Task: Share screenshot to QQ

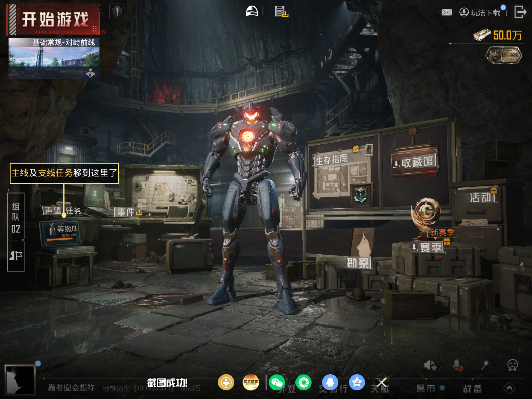Action: [x=330, y=382]
